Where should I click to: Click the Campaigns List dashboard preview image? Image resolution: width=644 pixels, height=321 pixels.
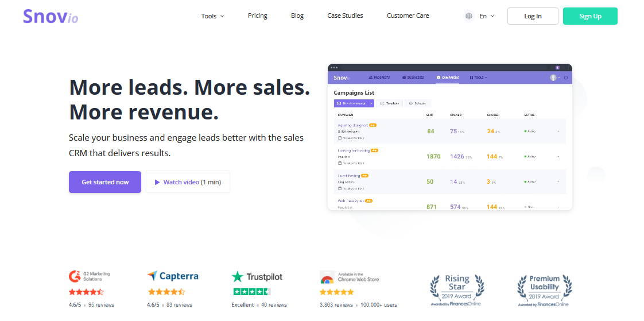pos(450,137)
